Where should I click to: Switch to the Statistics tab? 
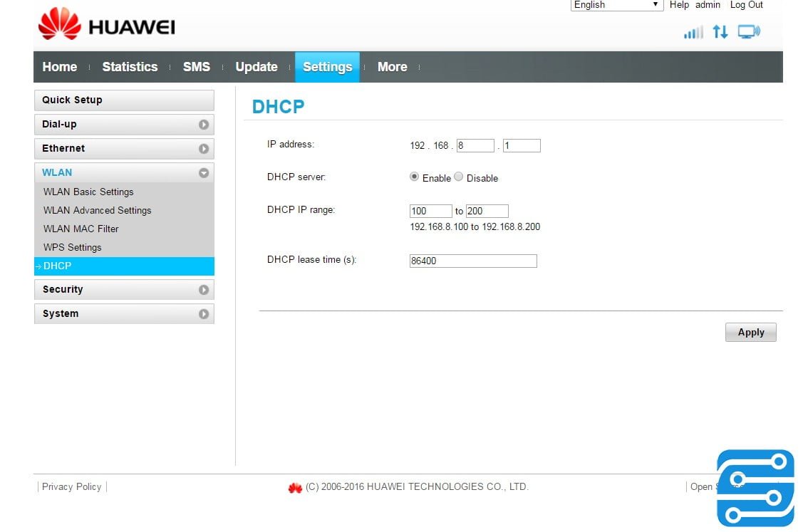click(130, 66)
